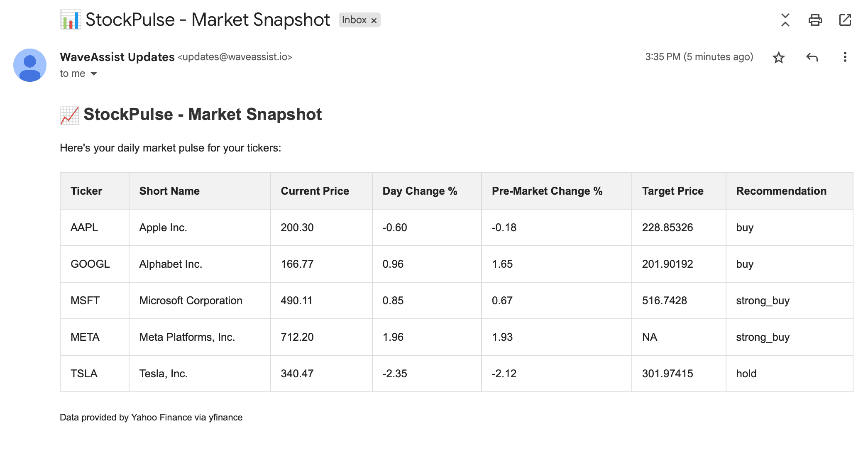Image resolution: width=868 pixels, height=452 pixels.
Task: Select the TSLA hold recommendation cell
Action: (x=789, y=374)
